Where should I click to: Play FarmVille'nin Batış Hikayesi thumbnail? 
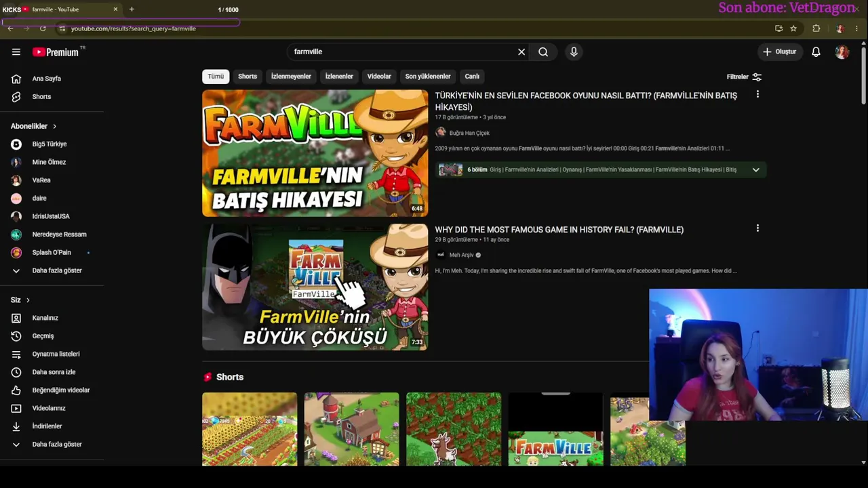315,153
